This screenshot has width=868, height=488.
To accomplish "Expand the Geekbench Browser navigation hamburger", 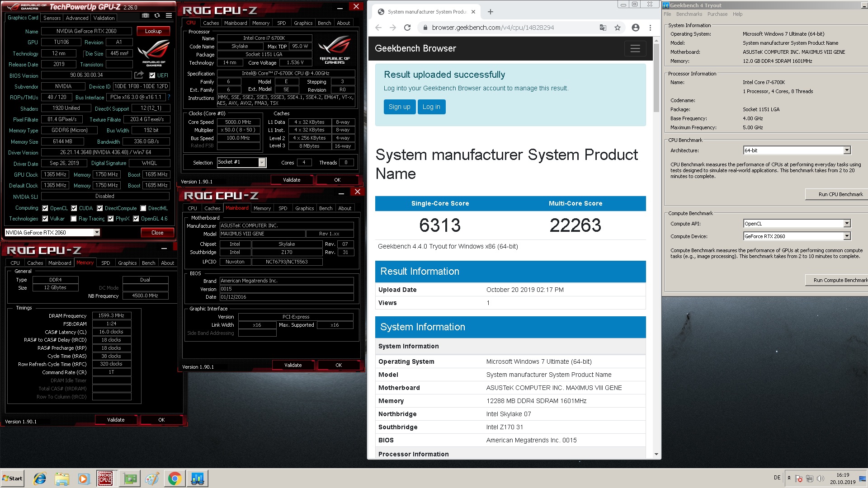I will tap(635, 48).
